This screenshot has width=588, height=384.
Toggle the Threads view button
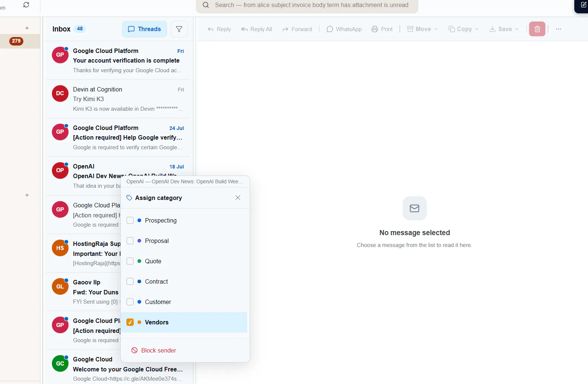144,29
